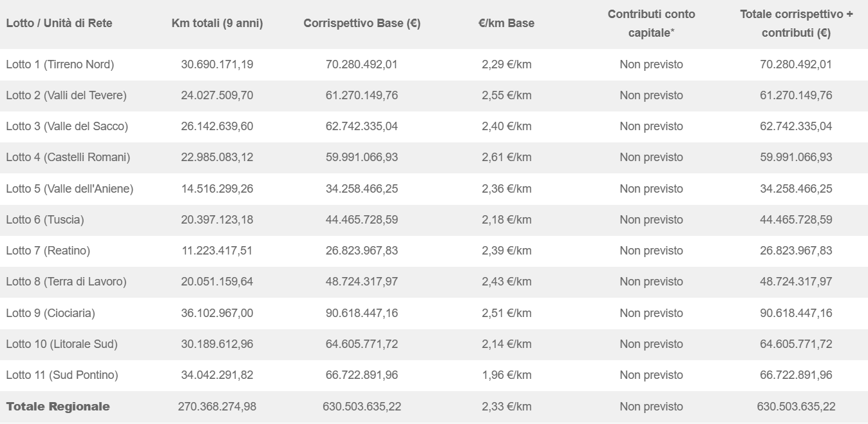Select the "Km totali (9 anni)" header
This screenshot has height=424, width=868.
point(217,23)
